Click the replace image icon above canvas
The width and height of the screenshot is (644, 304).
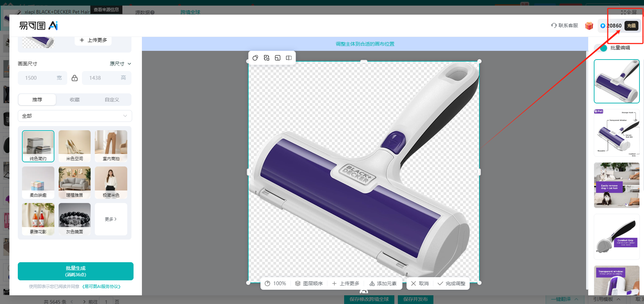point(266,58)
